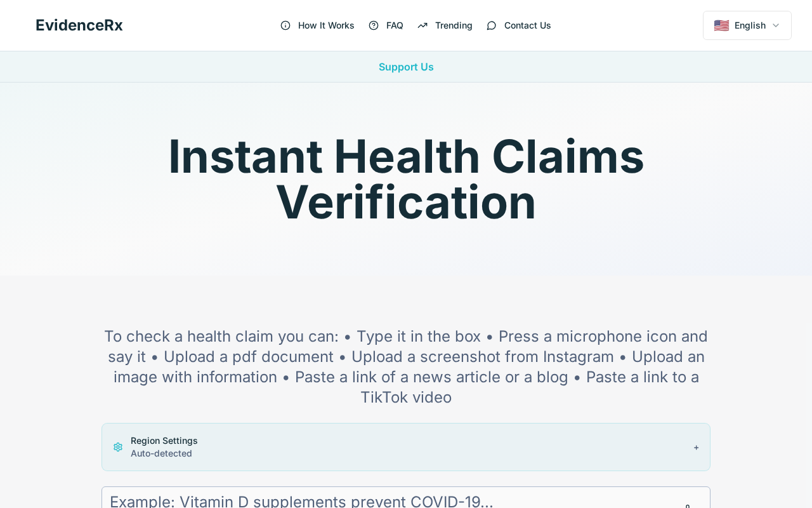Viewport: 812px width, 508px height.
Task: Click the Instant Health Claims Verification heading
Action: [406, 179]
